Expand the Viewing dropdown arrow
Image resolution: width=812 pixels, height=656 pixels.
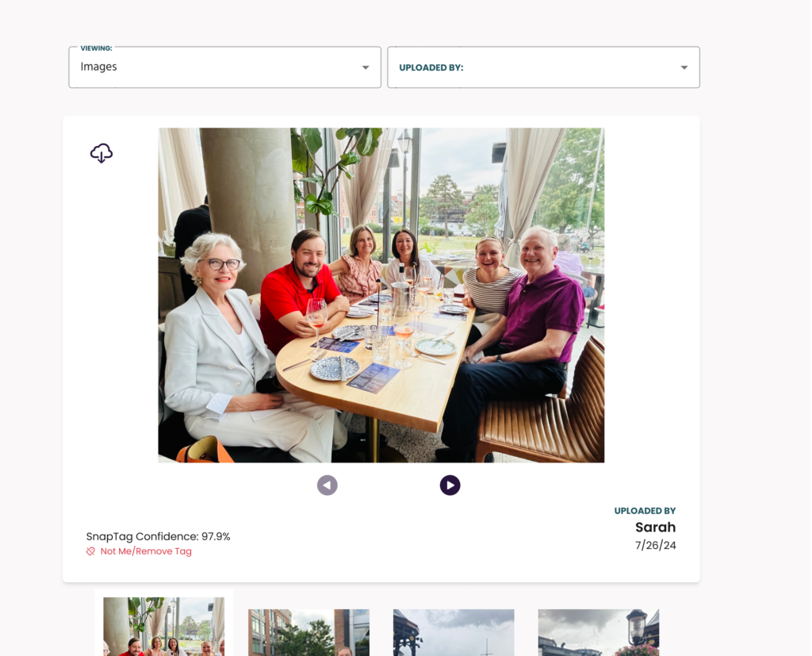366,67
